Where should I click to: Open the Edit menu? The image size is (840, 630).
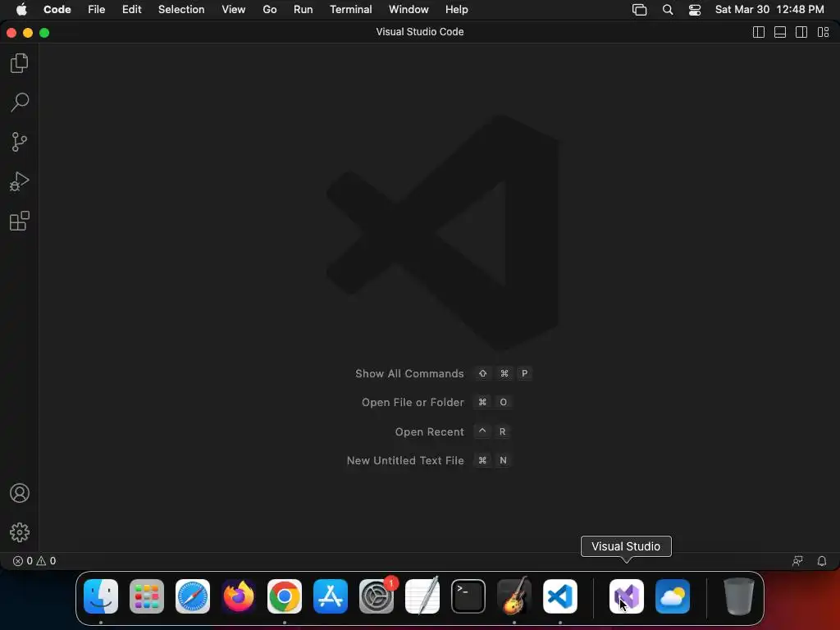132,10
